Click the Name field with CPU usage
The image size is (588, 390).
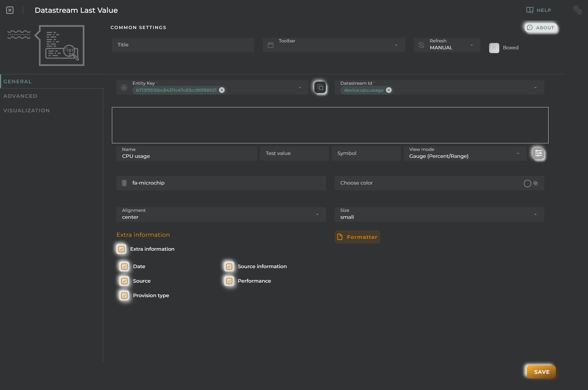(187, 153)
